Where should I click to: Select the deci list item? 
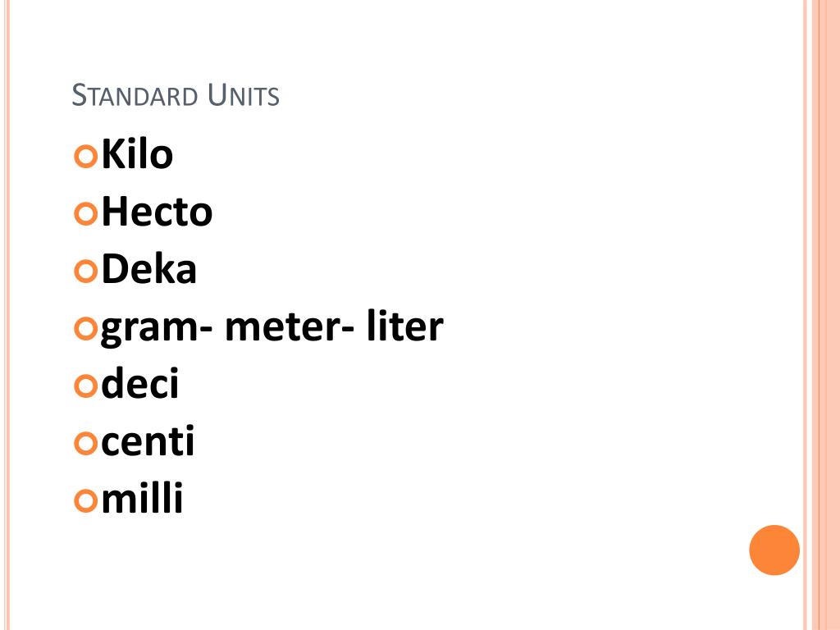[139, 383]
